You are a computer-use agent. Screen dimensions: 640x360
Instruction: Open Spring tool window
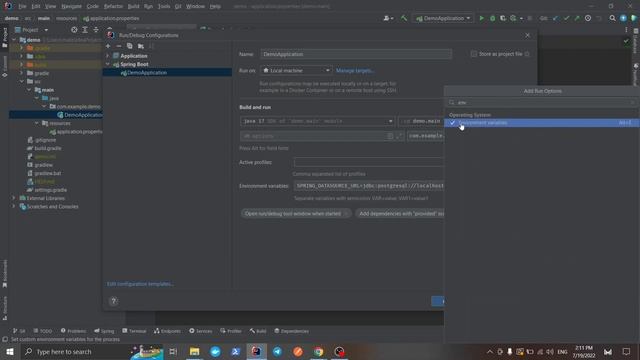(x=104, y=331)
